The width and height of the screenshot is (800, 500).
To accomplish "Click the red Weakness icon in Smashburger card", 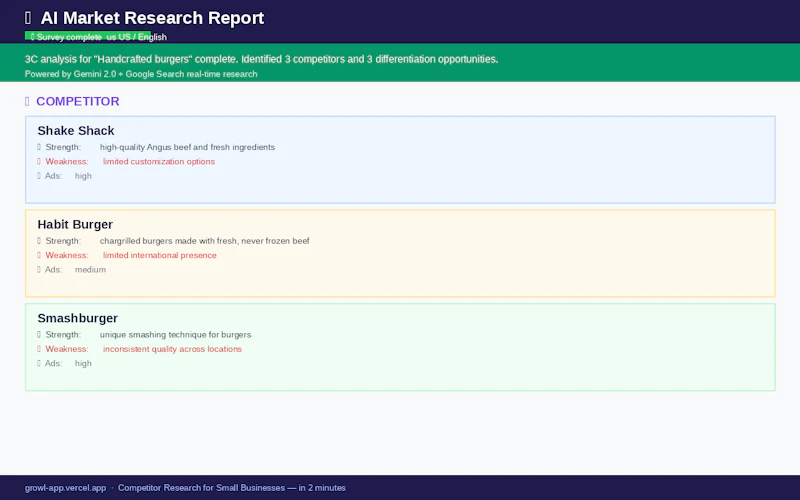I will click(39, 349).
